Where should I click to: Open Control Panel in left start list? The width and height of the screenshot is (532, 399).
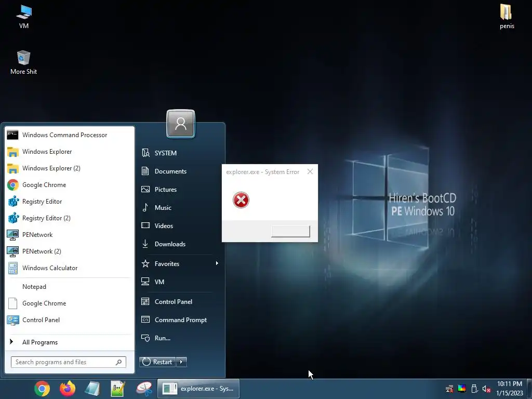[x=70, y=320]
